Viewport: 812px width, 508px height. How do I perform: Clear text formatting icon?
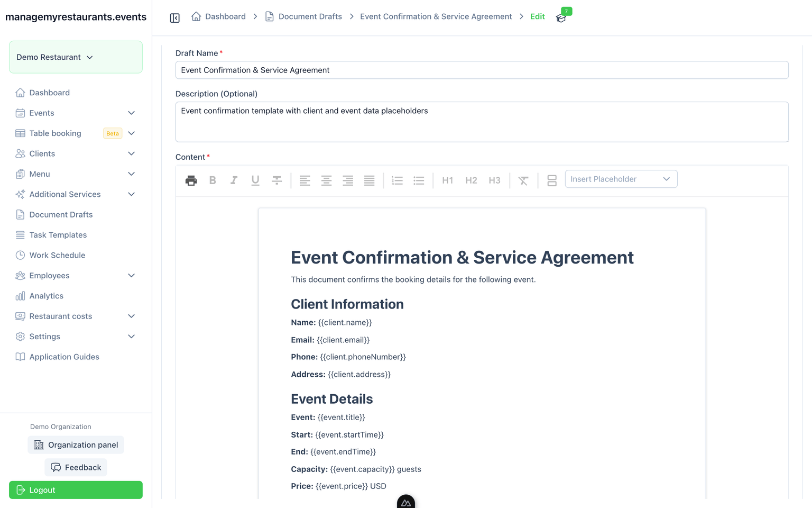tap(523, 180)
